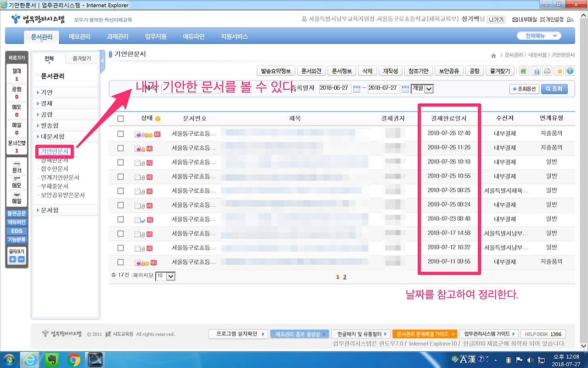The height and width of the screenshot is (368, 588).
Task: Open 부재중문서 in the sidebar tree
Action: (x=54, y=186)
